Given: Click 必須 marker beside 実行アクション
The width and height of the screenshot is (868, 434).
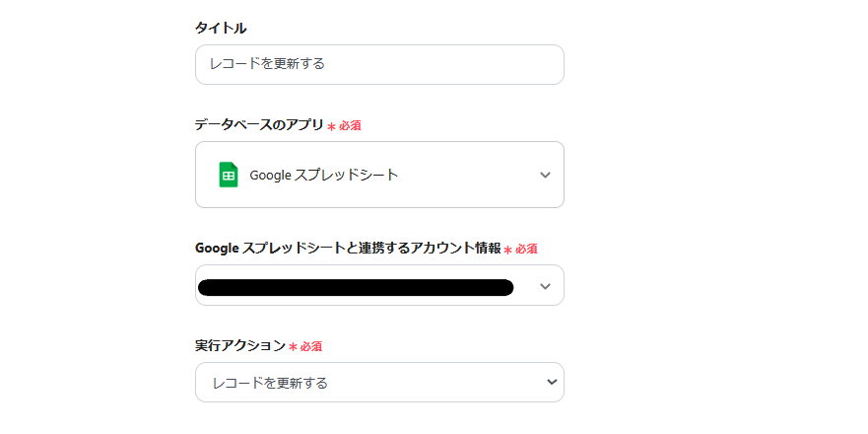Looking at the screenshot, I should point(311,347).
